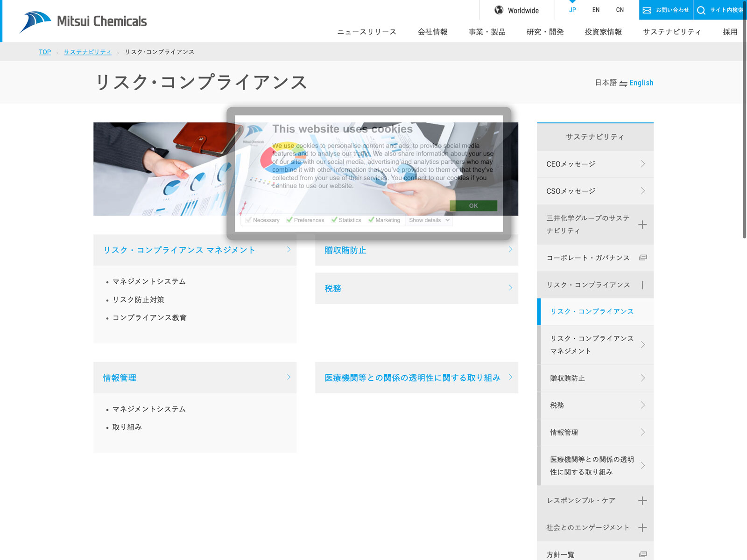Toggle the Marketing cookie checkbox
This screenshot has width=747, height=560.
pyautogui.click(x=371, y=220)
